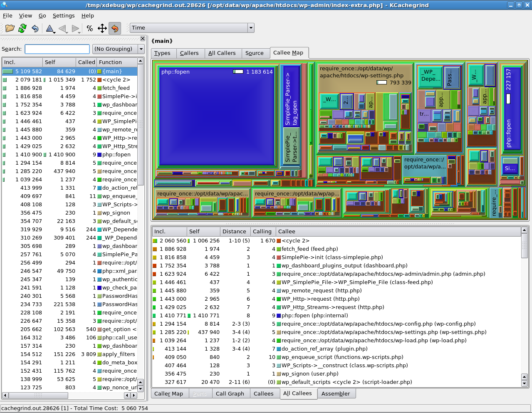Select php::fopen row in function list
This screenshot has height=413, width=532.
click(69, 154)
